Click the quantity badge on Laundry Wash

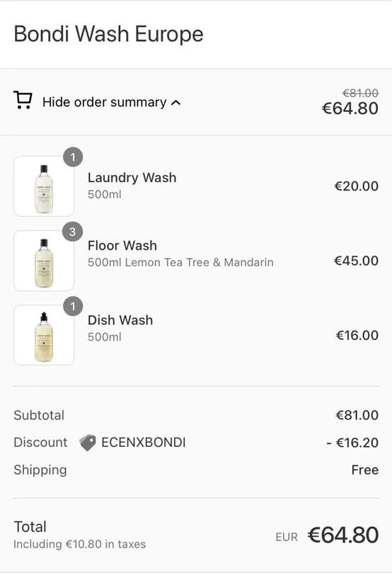(x=73, y=157)
